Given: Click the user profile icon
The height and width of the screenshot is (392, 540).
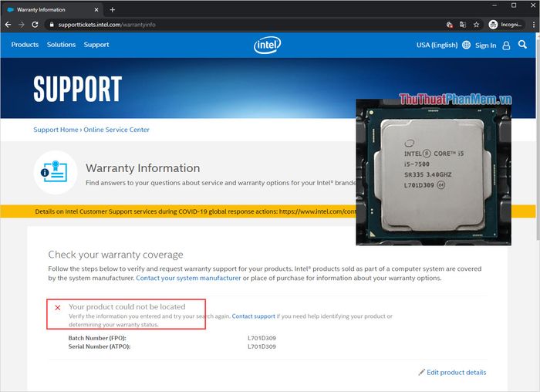Looking at the screenshot, I should pos(506,45).
